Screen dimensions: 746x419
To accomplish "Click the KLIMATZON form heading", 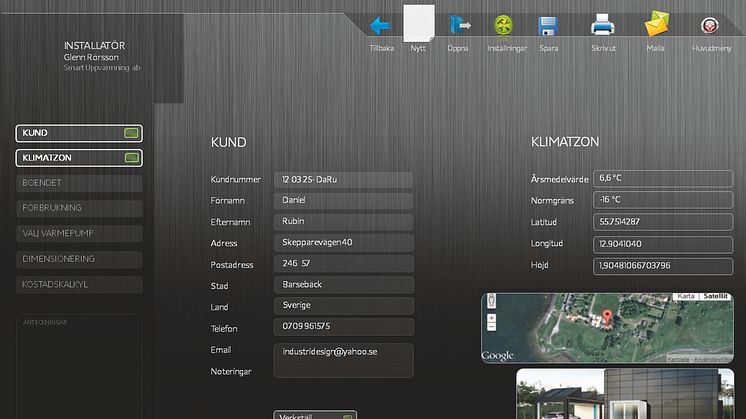I will point(565,142).
